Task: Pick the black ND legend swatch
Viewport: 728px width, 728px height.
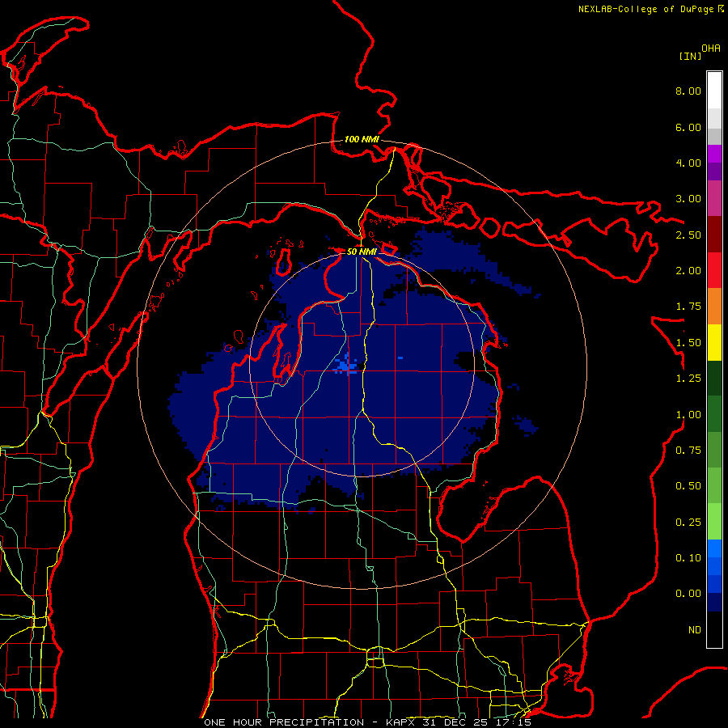Action: coord(714,629)
